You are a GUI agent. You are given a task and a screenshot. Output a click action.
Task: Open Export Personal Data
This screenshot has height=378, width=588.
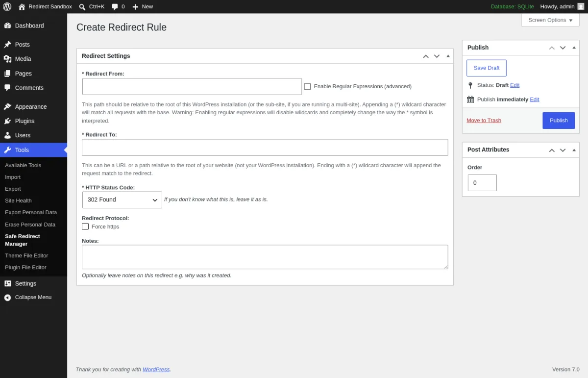pyautogui.click(x=31, y=212)
